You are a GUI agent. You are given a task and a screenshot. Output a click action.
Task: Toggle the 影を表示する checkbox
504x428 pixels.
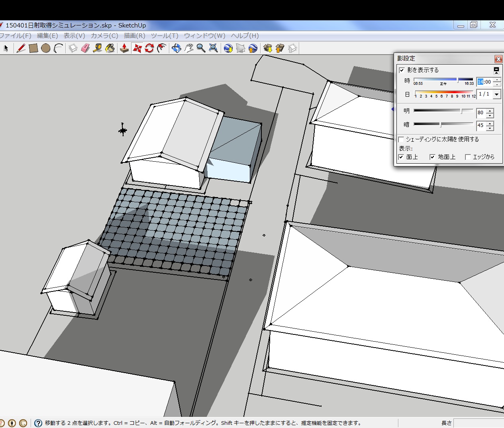coord(402,70)
